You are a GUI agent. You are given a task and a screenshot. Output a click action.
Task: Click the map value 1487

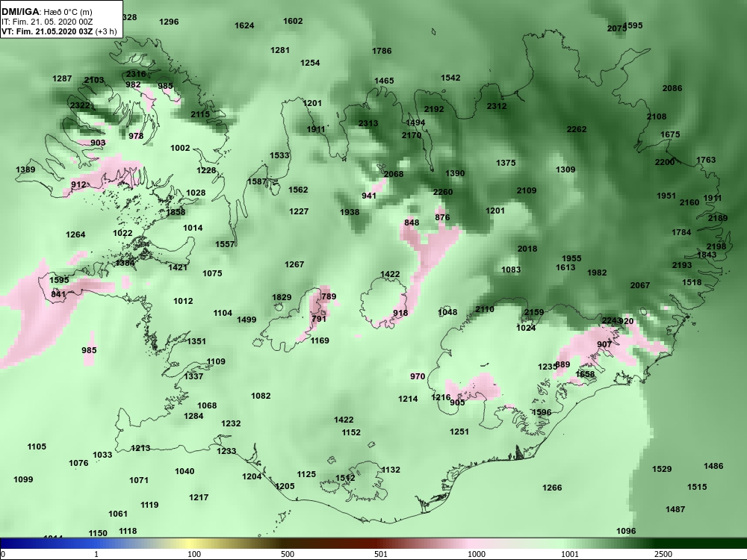point(675,509)
